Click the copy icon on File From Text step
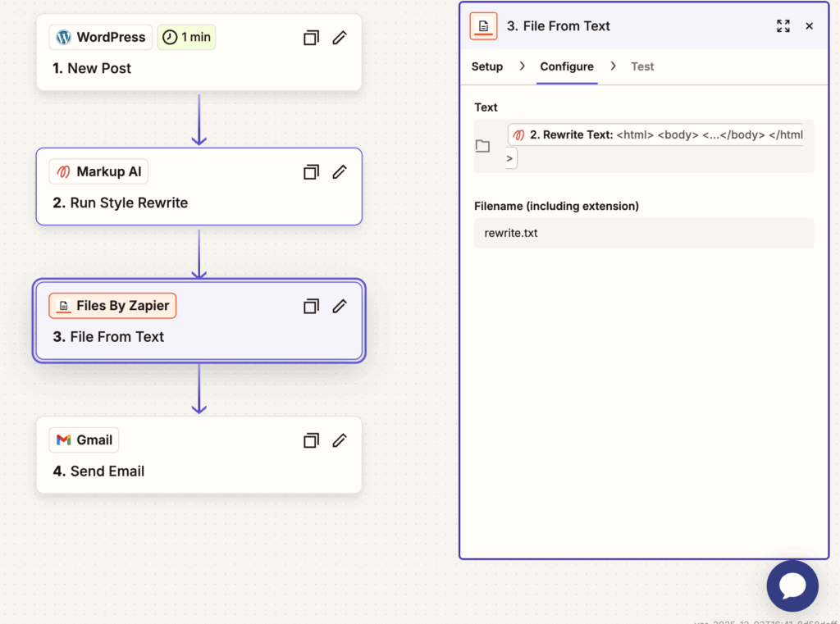The height and width of the screenshot is (624, 840). click(x=311, y=306)
